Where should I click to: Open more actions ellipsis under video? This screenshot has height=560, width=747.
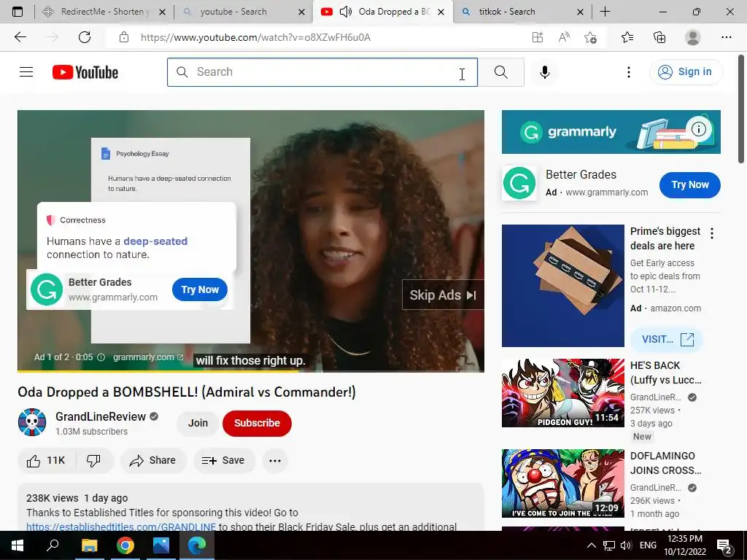(275, 461)
